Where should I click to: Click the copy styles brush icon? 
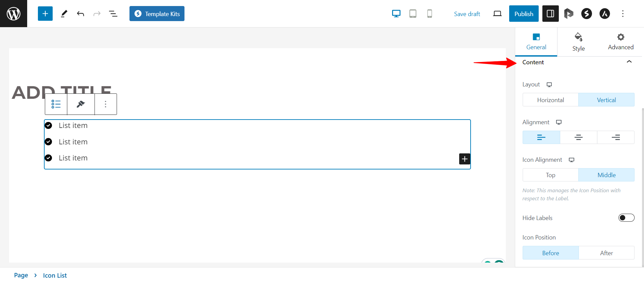[x=81, y=104]
